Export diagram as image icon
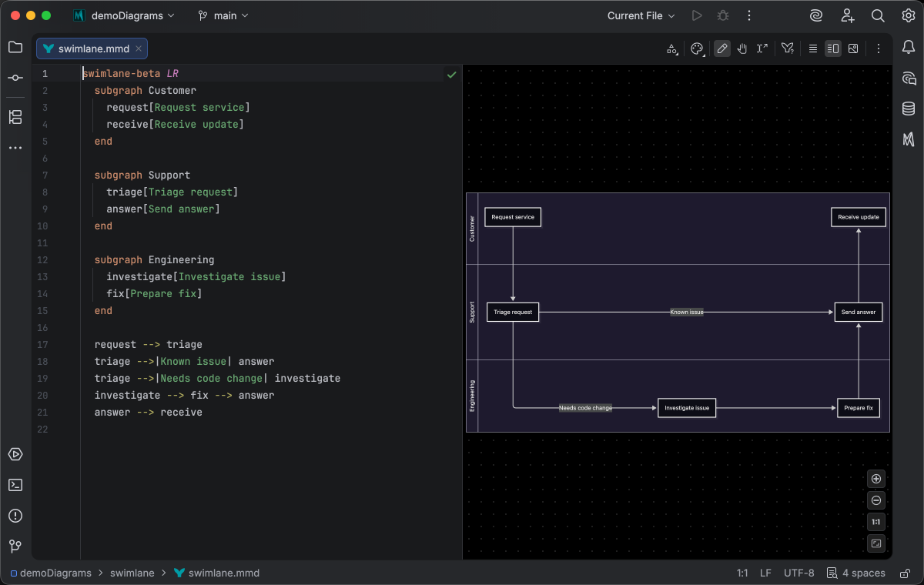 pyautogui.click(x=853, y=48)
